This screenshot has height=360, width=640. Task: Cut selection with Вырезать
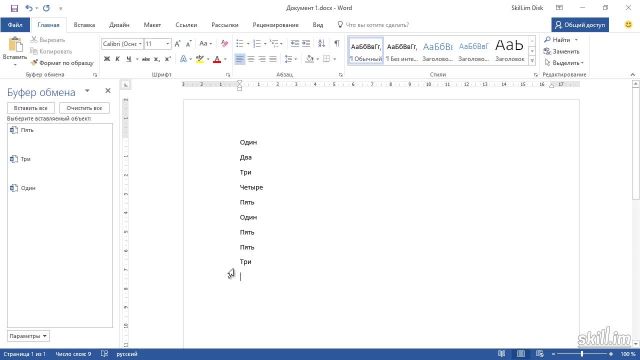pos(48,40)
